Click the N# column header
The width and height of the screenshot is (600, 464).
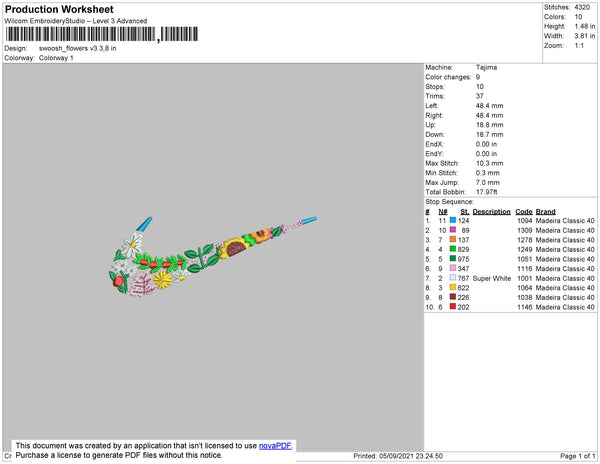443,212
